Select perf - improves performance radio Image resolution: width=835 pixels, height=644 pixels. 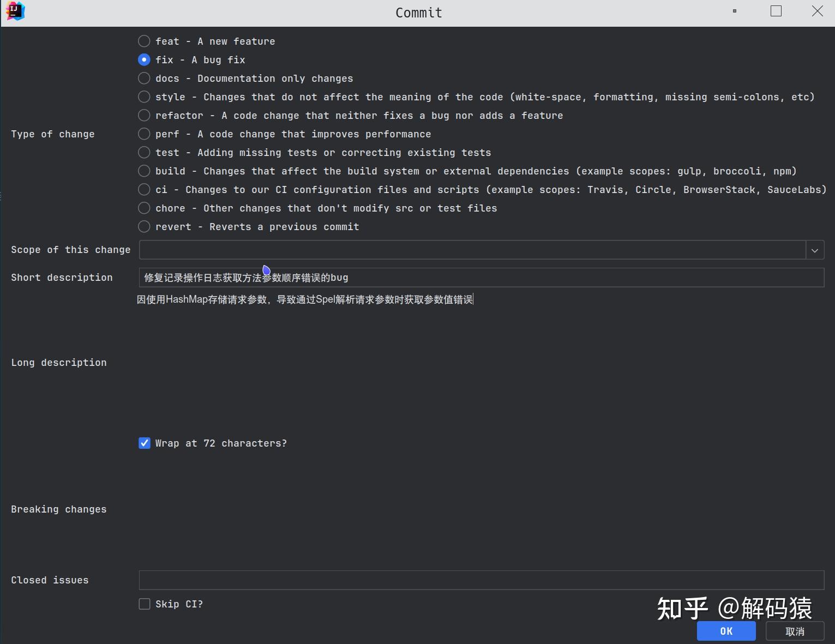pos(144,134)
